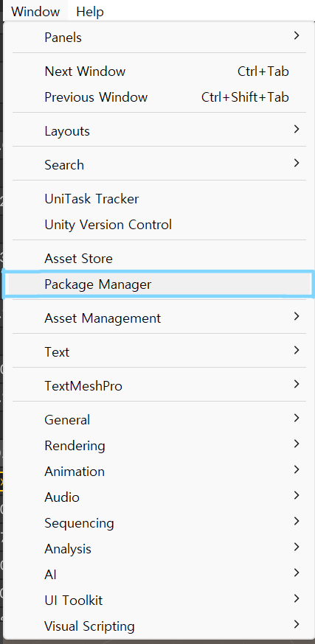The image size is (315, 644).
Task: Open the Sequencing submenu
Action: click(159, 523)
